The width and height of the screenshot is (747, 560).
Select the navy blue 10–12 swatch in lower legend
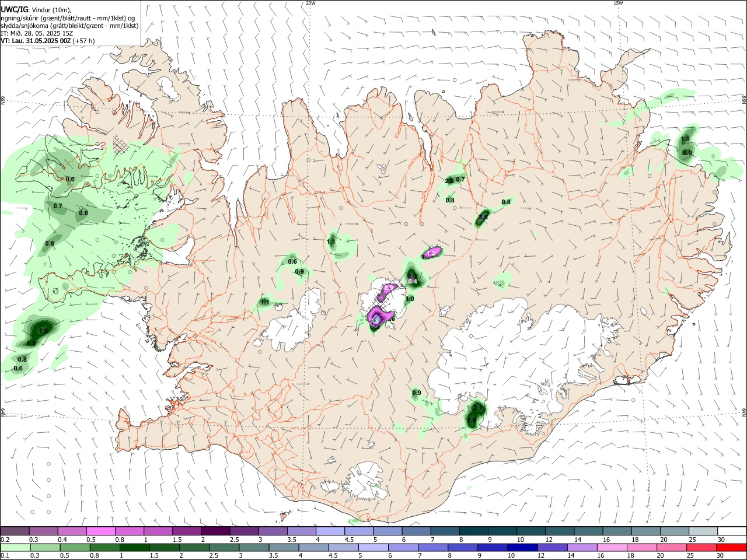pos(522,548)
